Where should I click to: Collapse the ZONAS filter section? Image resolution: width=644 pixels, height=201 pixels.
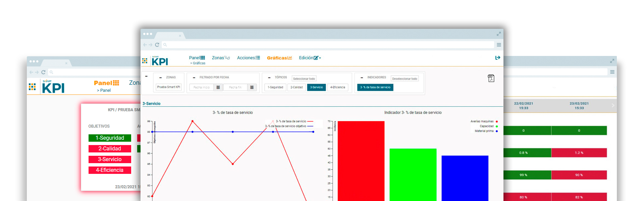pyautogui.click(x=160, y=77)
